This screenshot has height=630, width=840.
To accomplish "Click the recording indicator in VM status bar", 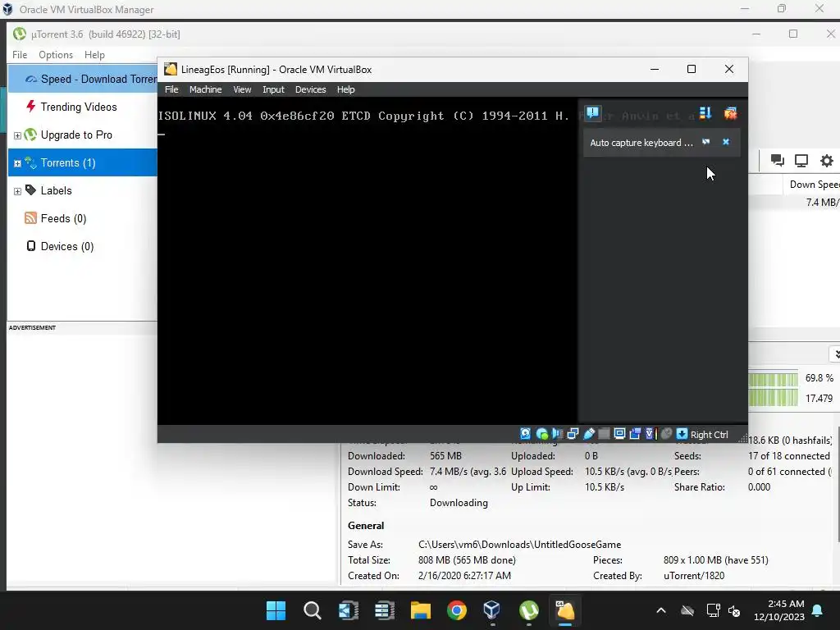I will click(x=635, y=434).
